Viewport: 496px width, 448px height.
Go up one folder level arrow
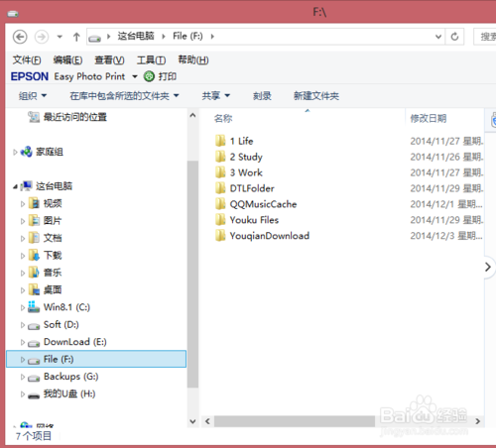point(76,37)
